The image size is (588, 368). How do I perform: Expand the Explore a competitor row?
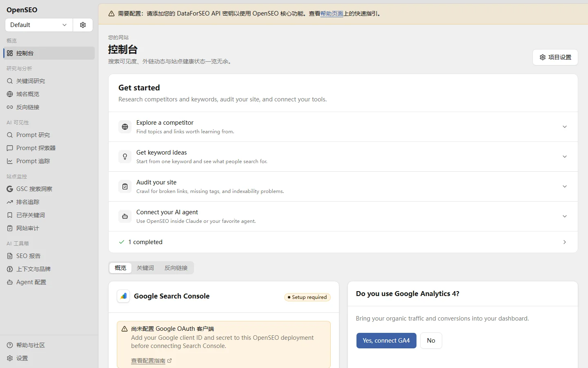[343, 127]
